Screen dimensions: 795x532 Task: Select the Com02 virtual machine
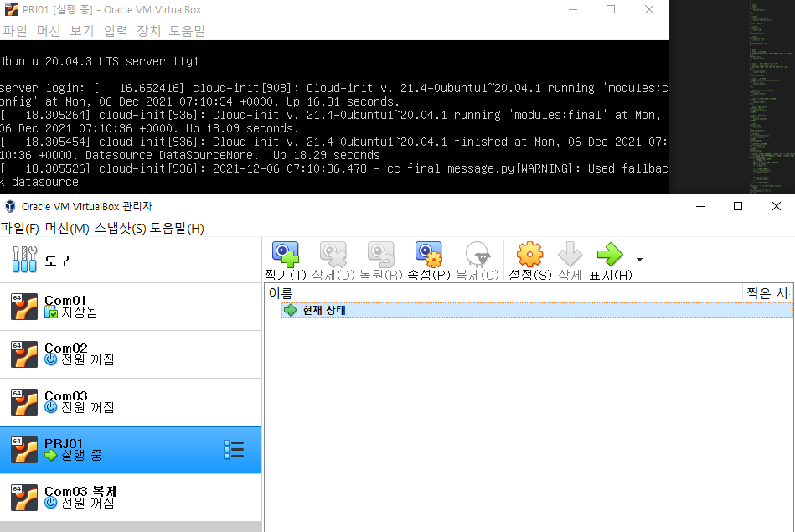point(131,354)
